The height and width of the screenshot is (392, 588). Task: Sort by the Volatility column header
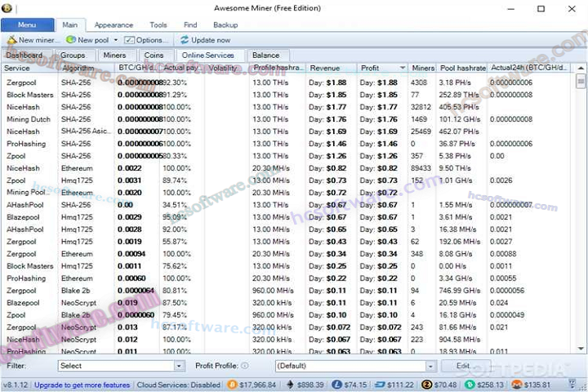point(226,68)
